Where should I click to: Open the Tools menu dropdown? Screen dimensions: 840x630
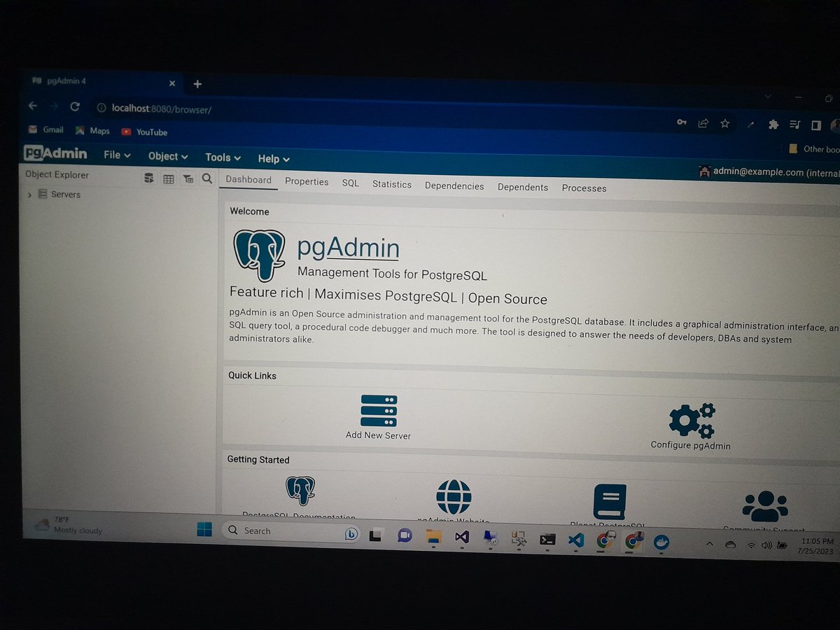pos(223,158)
